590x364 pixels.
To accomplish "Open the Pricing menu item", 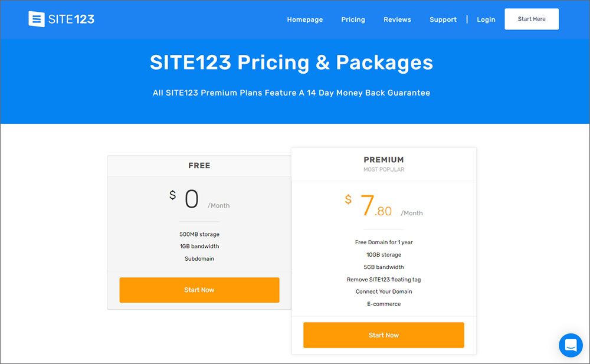I will click(353, 19).
